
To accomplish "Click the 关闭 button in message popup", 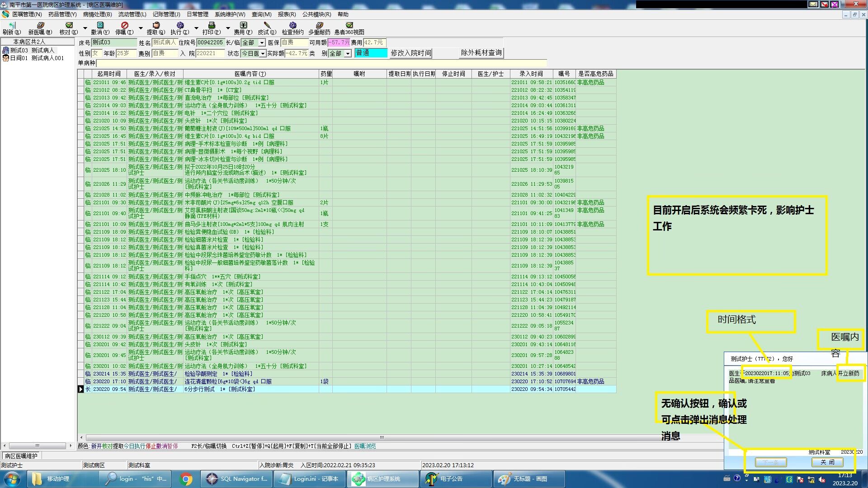I will click(x=827, y=462).
